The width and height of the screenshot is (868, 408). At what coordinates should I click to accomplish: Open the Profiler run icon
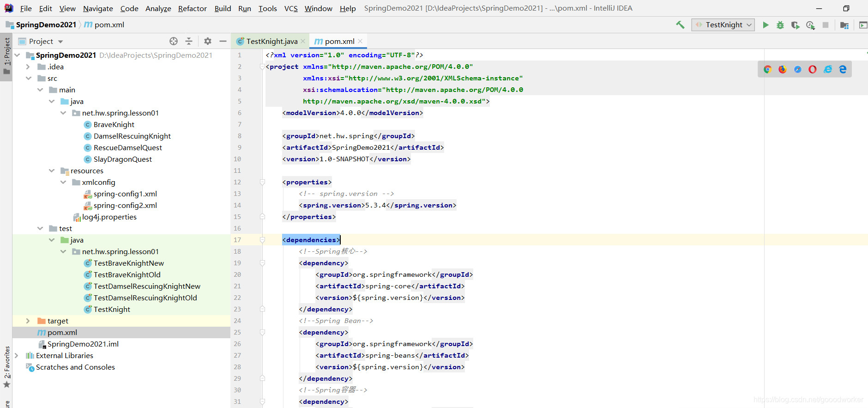(810, 25)
